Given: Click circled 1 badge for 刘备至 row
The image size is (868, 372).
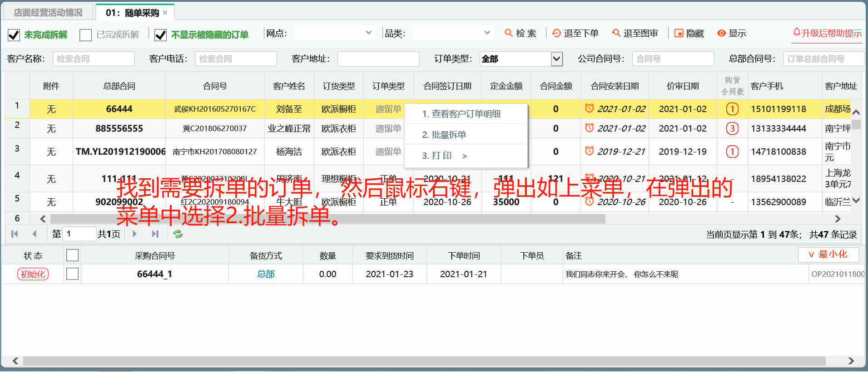Looking at the screenshot, I should click(732, 109).
